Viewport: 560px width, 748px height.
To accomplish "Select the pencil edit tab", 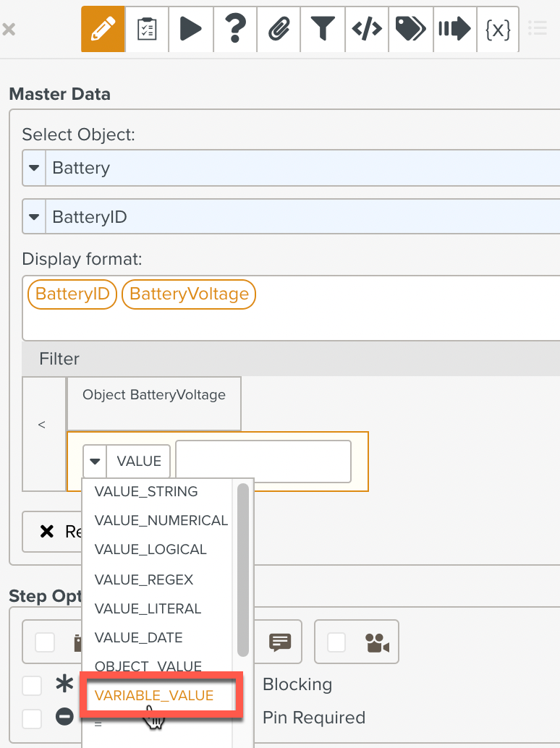I will pyautogui.click(x=103, y=29).
